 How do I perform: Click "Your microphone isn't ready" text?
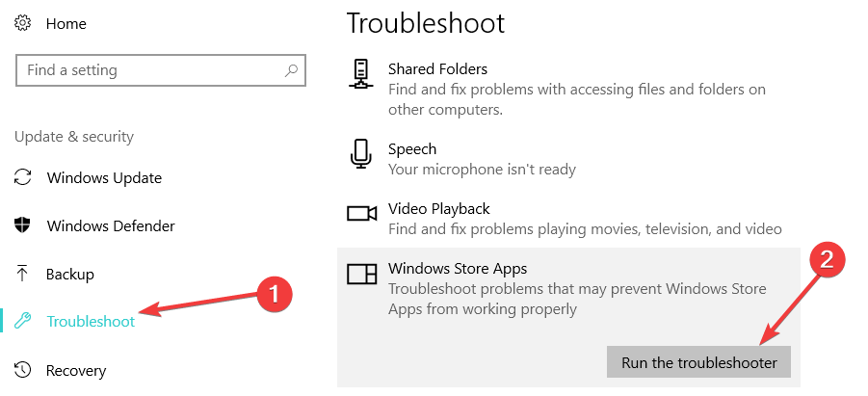coord(482,170)
